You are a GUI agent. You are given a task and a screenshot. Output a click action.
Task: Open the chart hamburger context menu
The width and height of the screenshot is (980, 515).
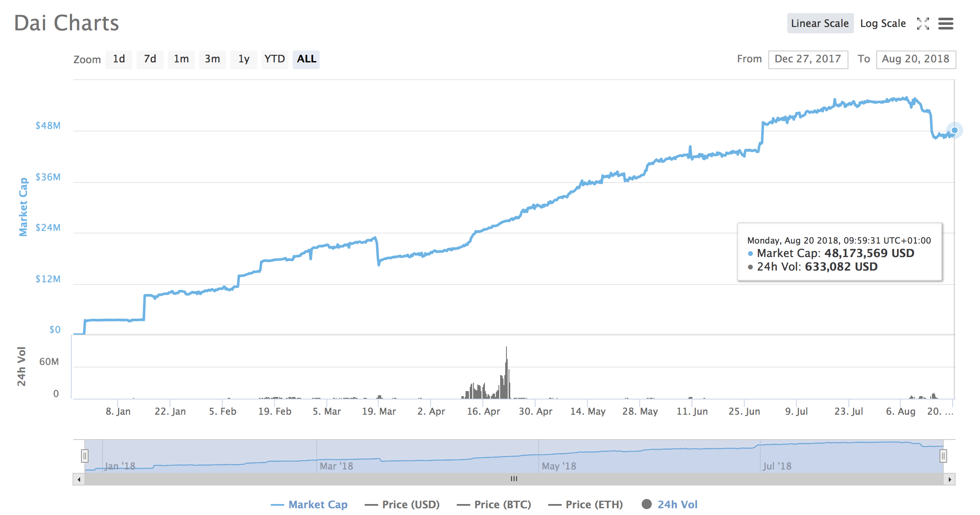point(946,24)
